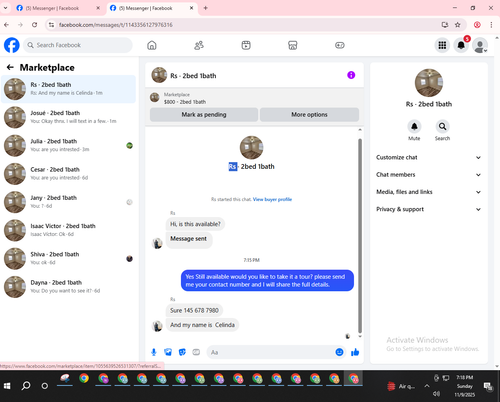Click the Search Facebook field
The height and width of the screenshot is (402, 500).
coord(78,45)
